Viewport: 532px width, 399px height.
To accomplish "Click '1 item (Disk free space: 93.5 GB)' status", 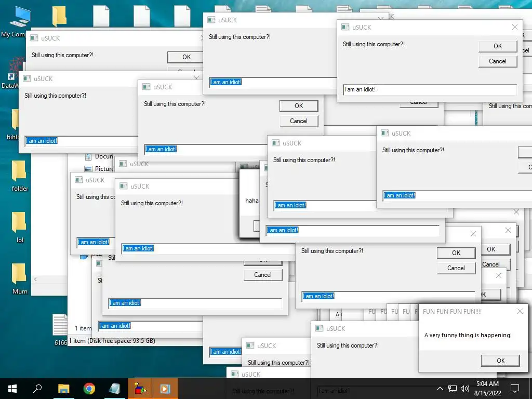I will (x=112, y=341).
